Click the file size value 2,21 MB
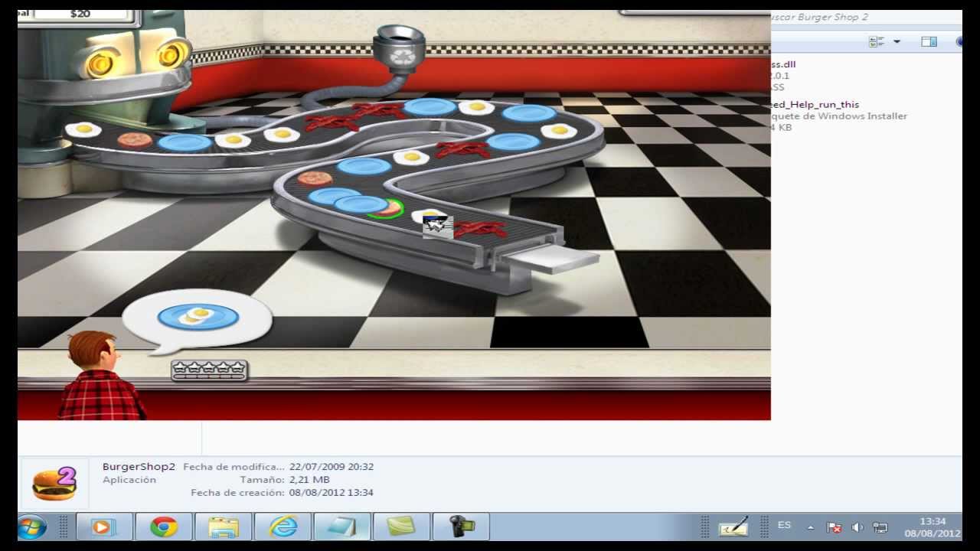The width and height of the screenshot is (980, 551). click(x=309, y=480)
